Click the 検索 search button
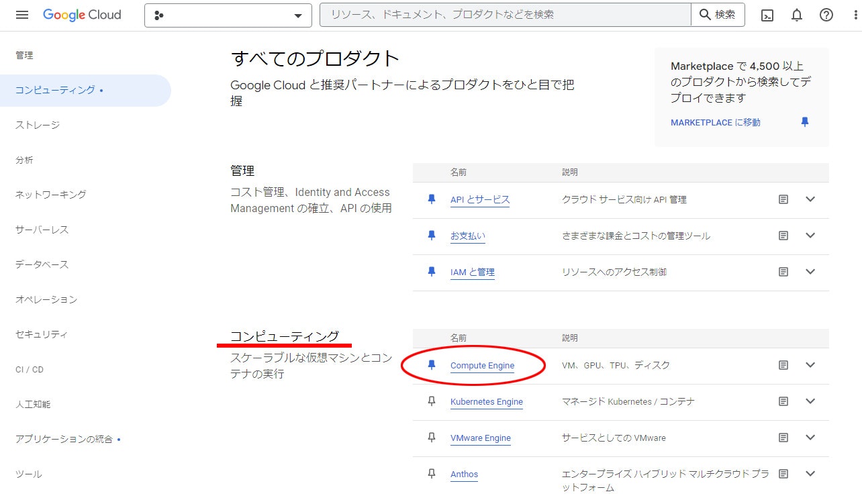The height and width of the screenshot is (504, 862). 718,15
